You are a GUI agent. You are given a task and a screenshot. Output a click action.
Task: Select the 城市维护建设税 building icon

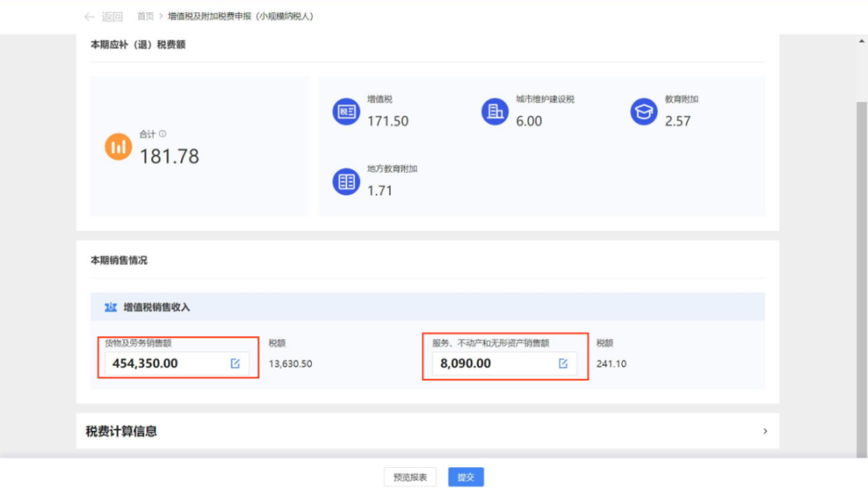(x=495, y=112)
